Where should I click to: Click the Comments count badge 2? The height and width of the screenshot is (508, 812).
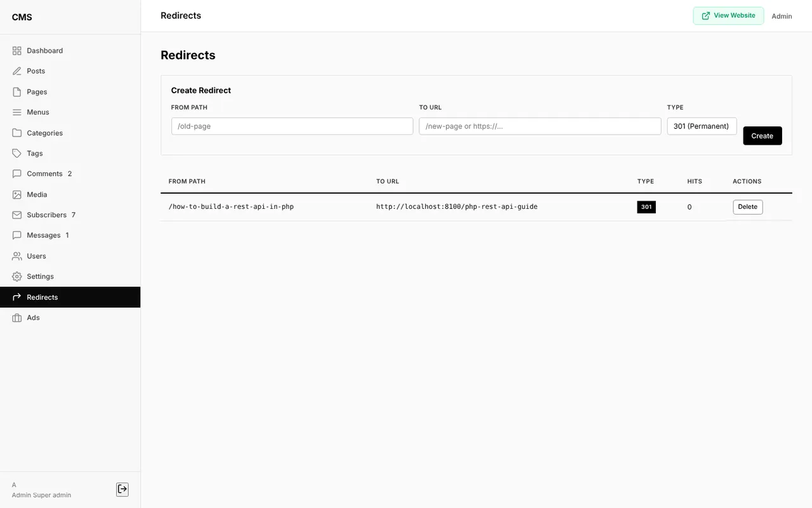70,174
